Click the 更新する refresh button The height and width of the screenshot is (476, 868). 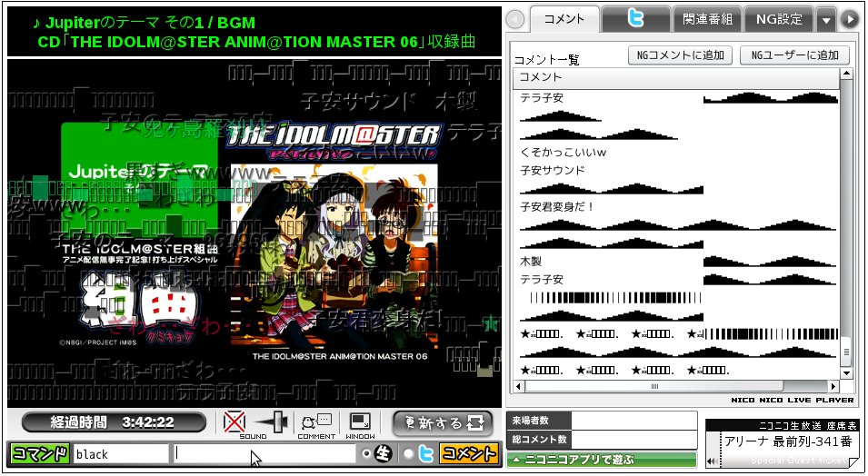(443, 423)
